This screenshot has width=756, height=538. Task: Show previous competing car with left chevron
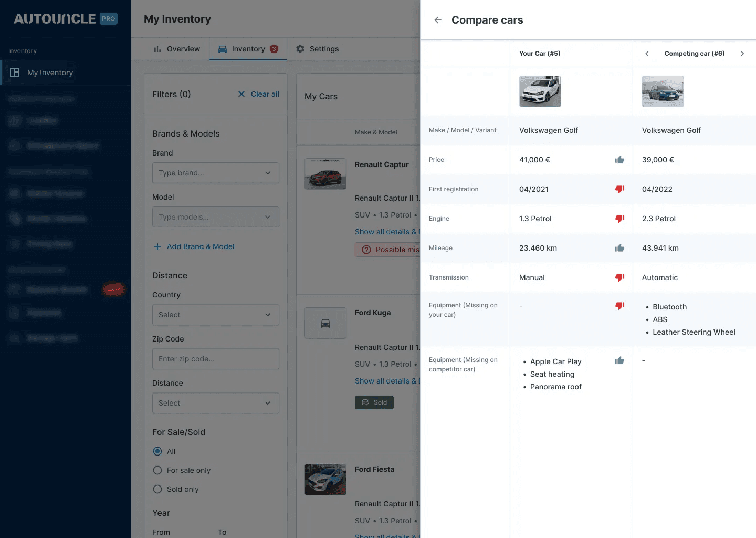[647, 54]
